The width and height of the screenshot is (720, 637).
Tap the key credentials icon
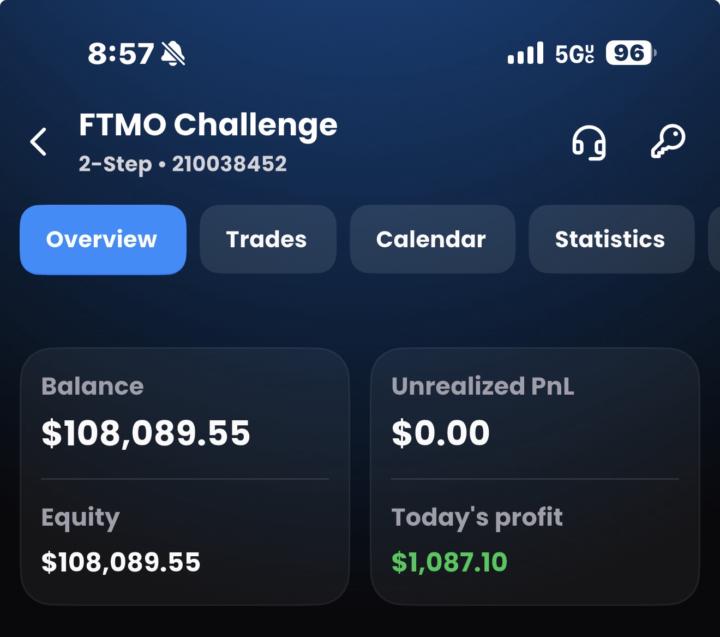coord(667,142)
